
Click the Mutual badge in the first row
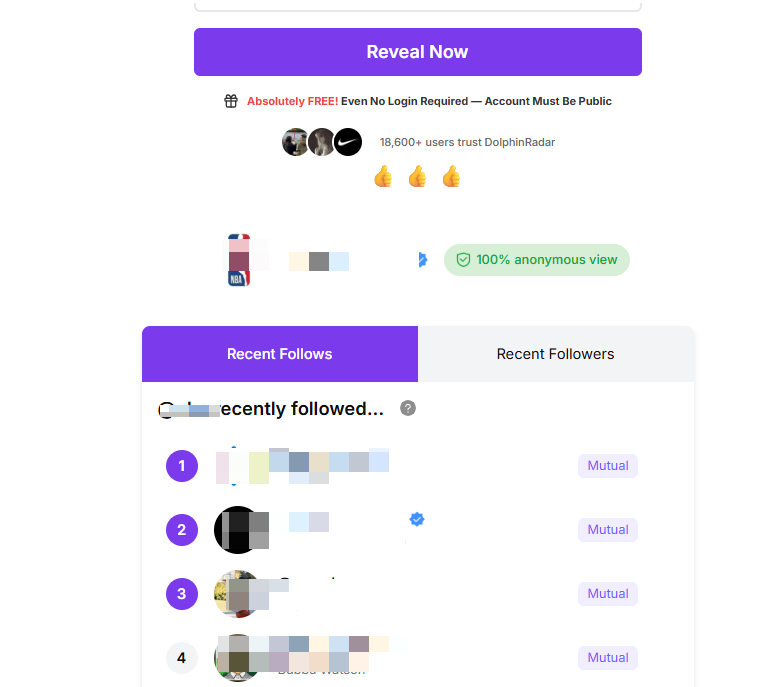(607, 466)
